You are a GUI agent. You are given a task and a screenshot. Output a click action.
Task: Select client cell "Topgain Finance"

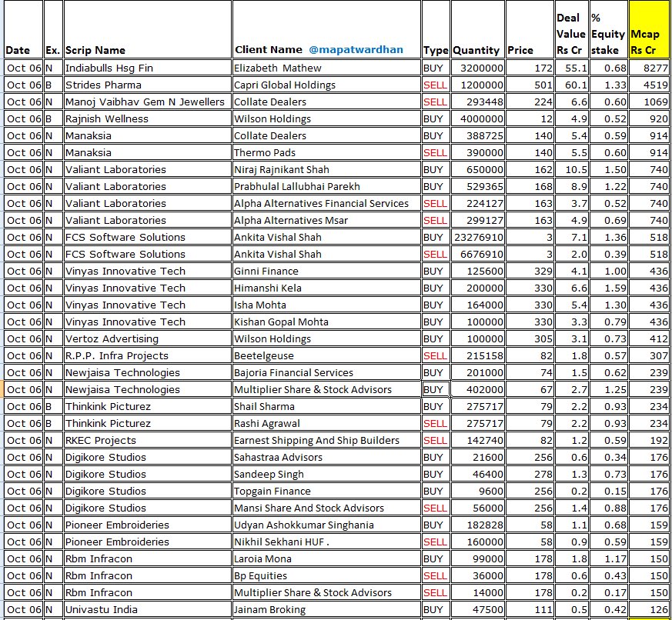coord(326,491)
